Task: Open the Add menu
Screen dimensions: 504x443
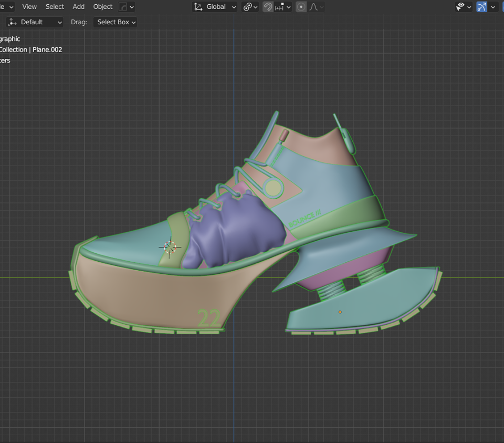Action: [78, 6]
